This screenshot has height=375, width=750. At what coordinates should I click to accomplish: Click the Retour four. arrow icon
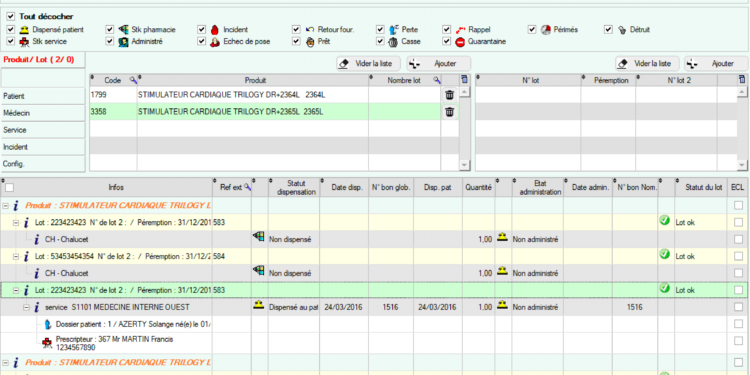[310, 30]
